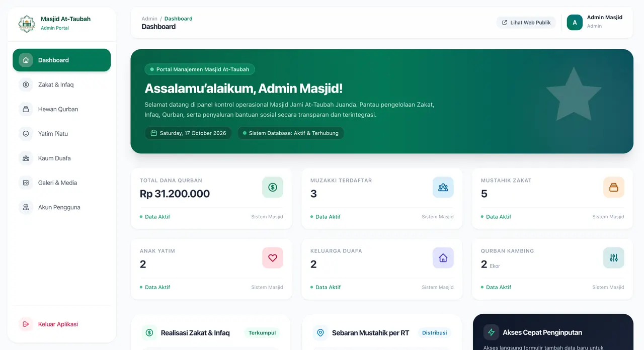Click the Terkumpul badge
This screenshot has width=644, height=350.
click(x=262, y=332)
